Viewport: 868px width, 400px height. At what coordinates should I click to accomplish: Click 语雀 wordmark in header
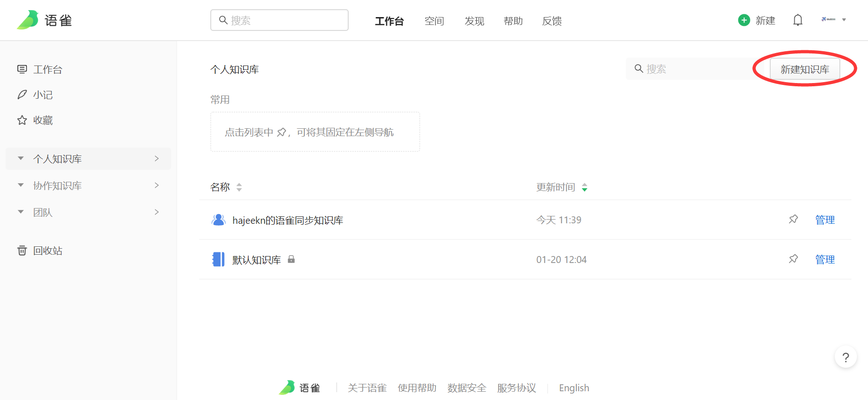coord(58,20)
